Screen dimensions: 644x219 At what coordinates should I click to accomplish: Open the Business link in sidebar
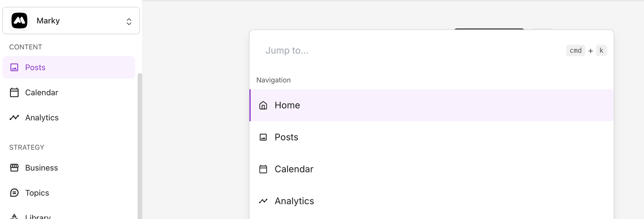click(x=41, y=168)
